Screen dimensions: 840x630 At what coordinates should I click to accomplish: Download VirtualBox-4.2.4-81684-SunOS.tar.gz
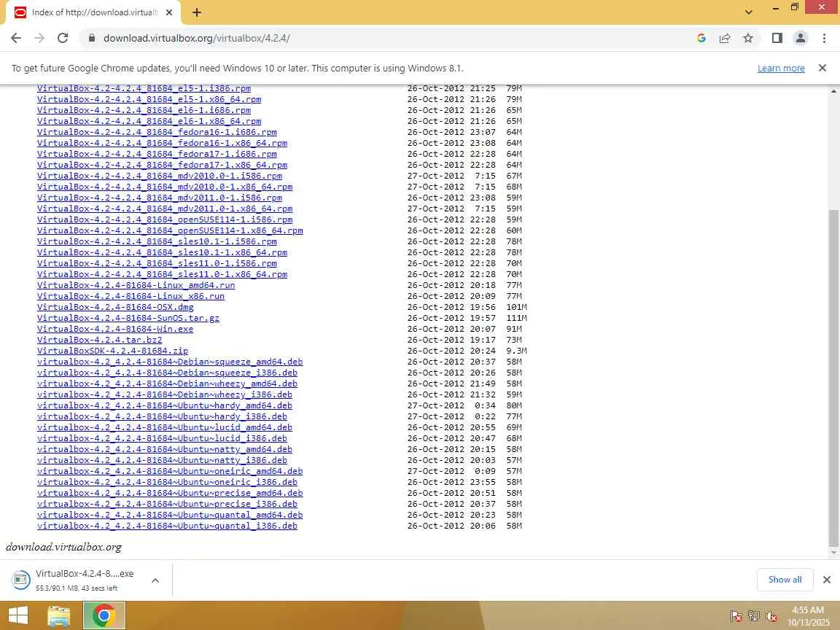click(x=128, y=318)
